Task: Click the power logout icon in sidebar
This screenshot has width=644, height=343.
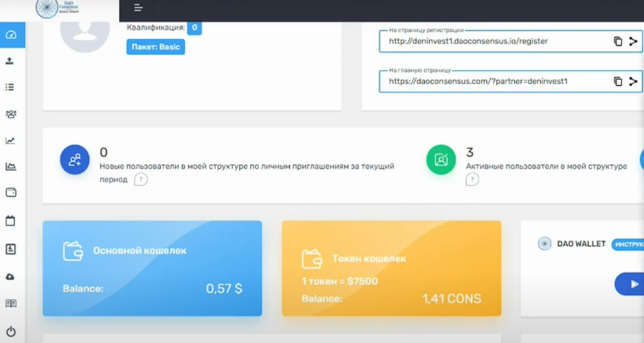Action: point(11,331)
